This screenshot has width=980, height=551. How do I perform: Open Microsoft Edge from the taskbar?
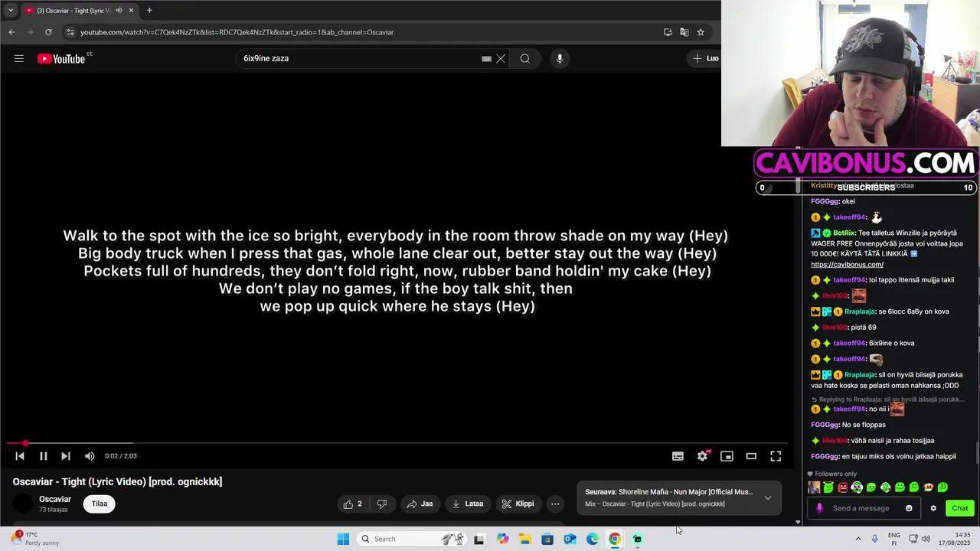tap(593, 539)
